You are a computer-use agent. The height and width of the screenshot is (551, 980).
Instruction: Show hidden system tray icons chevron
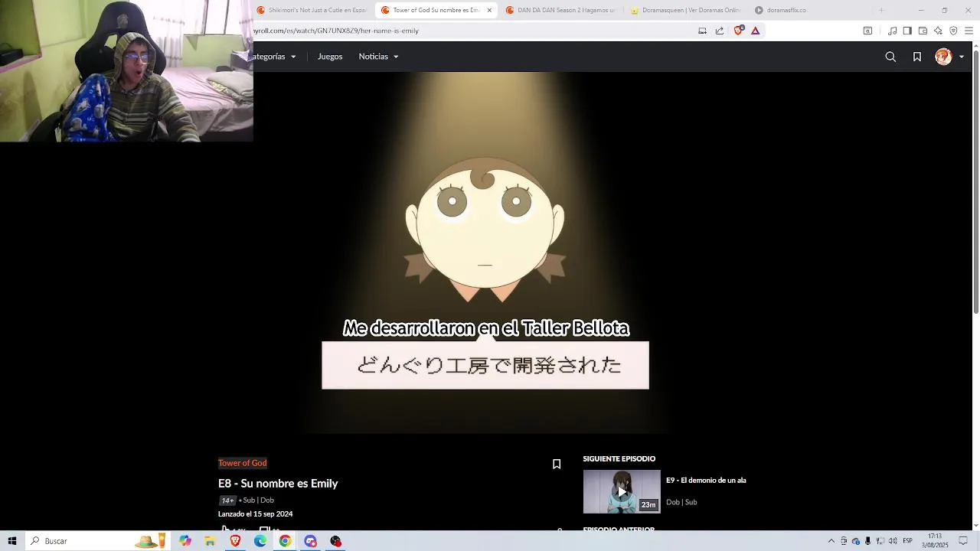coord(831,541)
